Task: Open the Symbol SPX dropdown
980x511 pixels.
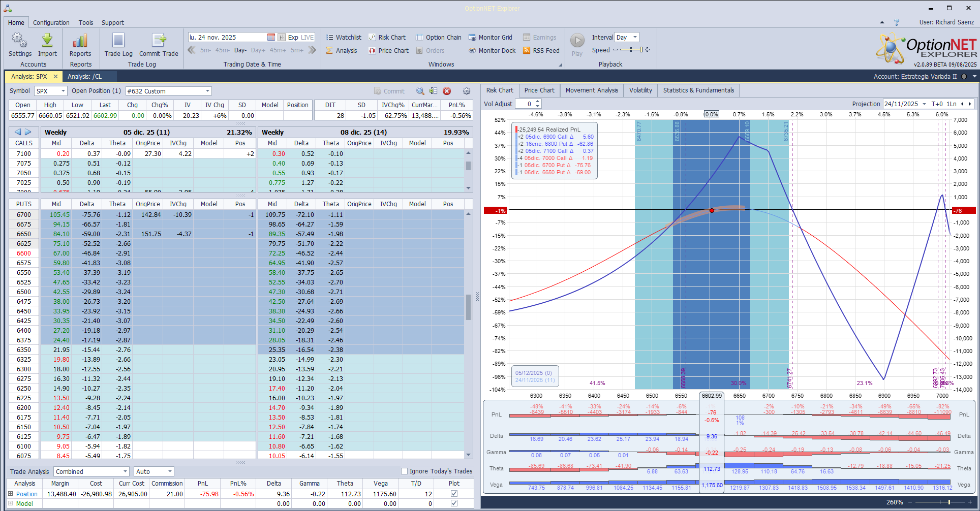Action: coord(63,91)
